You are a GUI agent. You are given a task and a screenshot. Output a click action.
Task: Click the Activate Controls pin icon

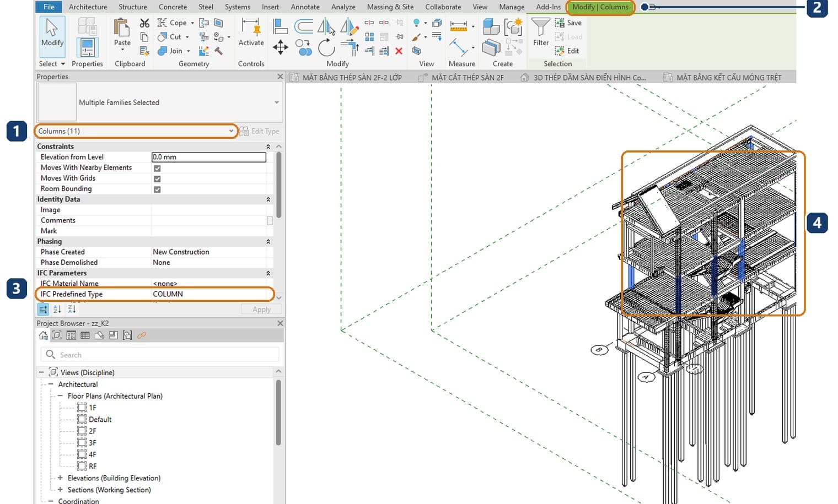click(x=251, y=26)
